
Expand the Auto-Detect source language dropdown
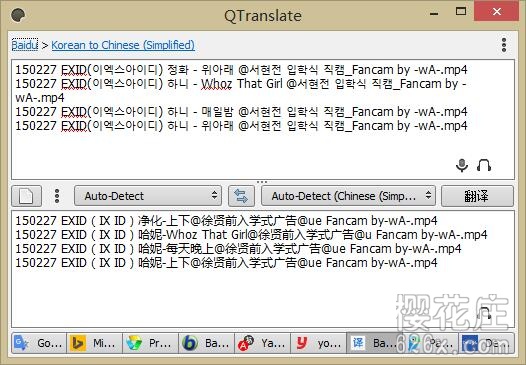(x=148, y=196)
